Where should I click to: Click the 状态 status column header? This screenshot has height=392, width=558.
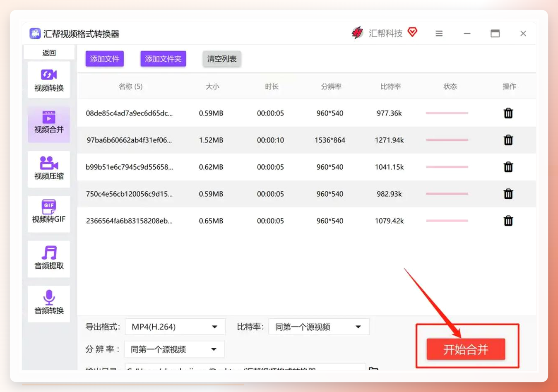(x=450, y=87)
